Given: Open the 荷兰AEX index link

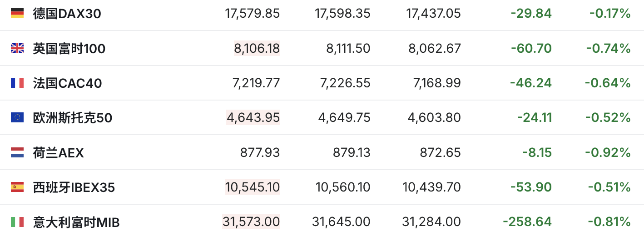Looking at the screenshot, I should click(58, 152).
